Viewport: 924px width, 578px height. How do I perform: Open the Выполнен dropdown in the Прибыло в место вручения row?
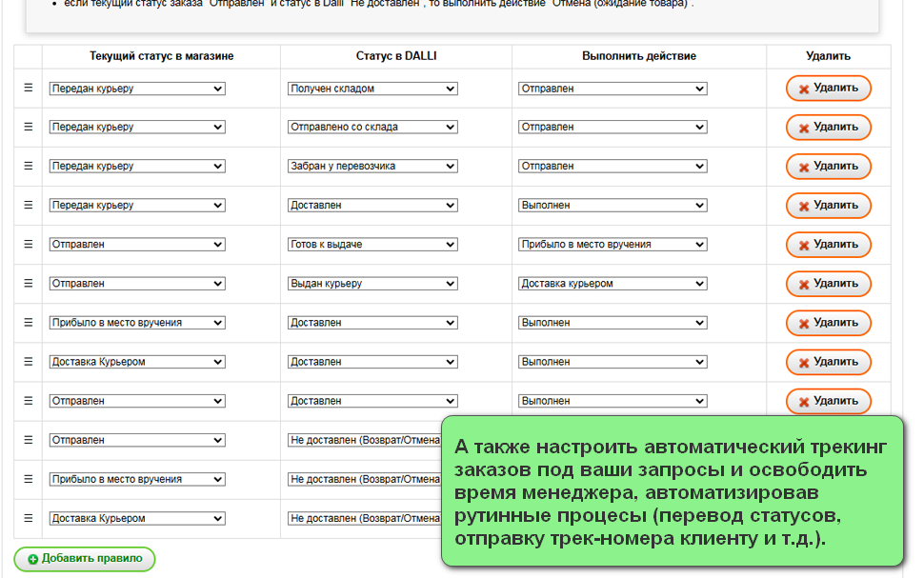(x=613, y=322)
